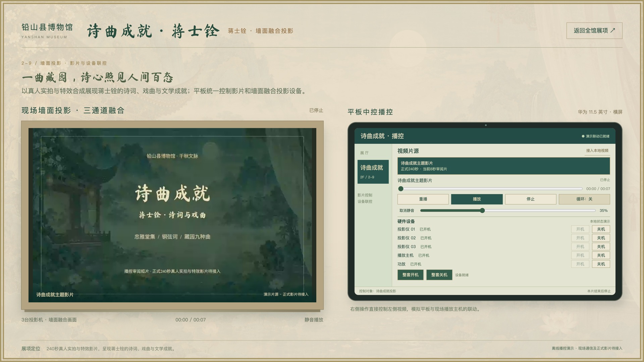Click the video progress bar in tablet
Screen dimensions: 644x362
point(490,189)
